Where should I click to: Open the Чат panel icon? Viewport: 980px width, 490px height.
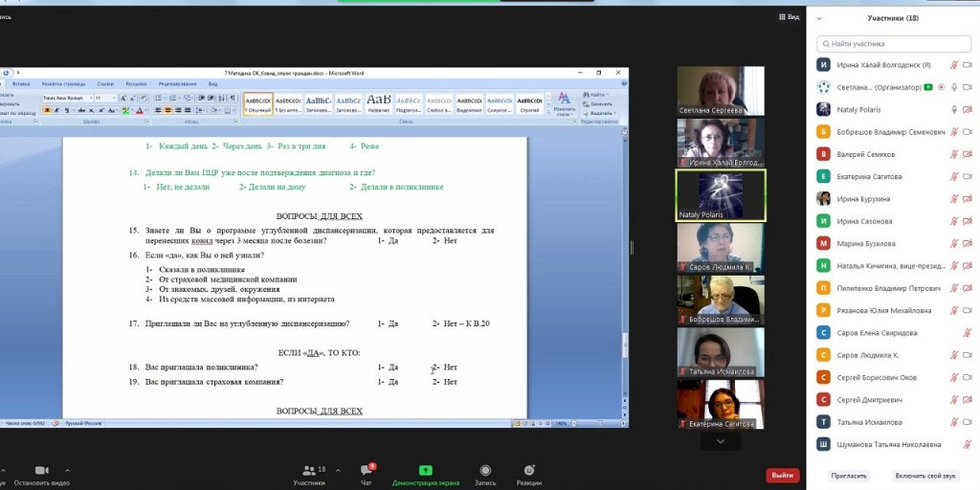point(367,471)
